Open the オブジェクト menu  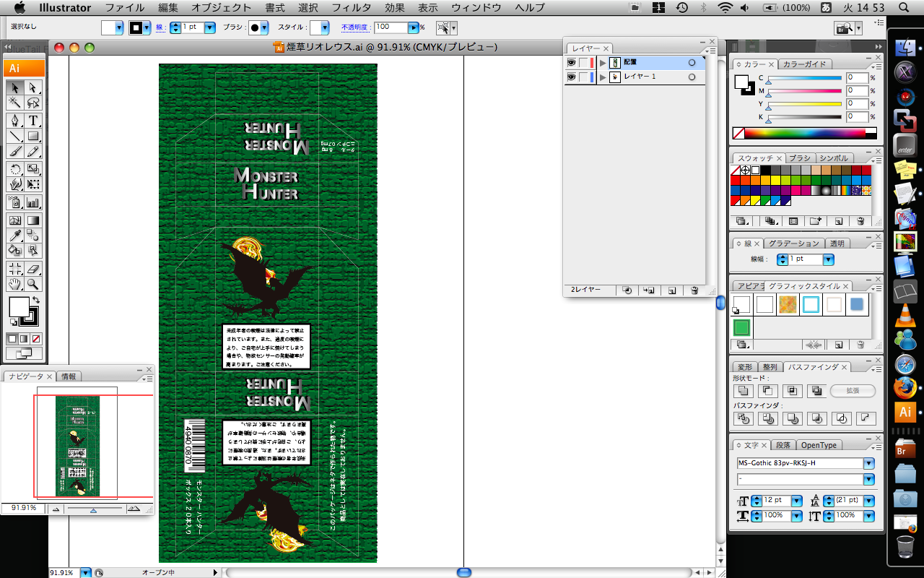coord(221,8)
